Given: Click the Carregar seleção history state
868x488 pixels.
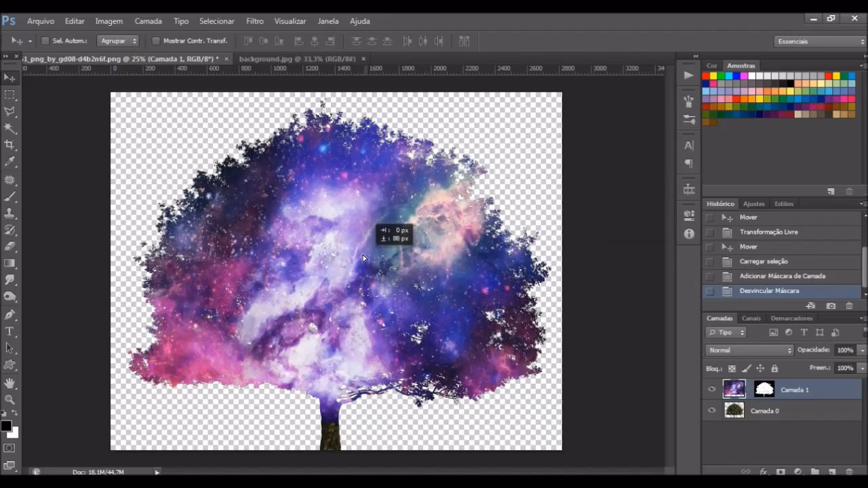Looking at the screenshot, I should coord(764,262).
